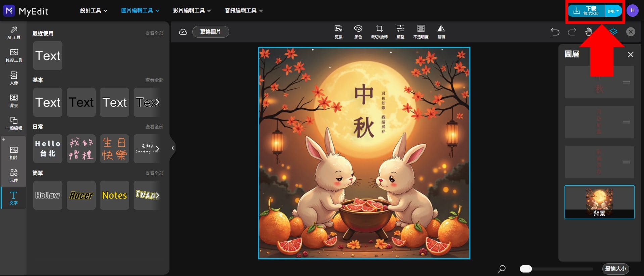Collapse the left text panel
Screen dimensions: 644x276
172,148
